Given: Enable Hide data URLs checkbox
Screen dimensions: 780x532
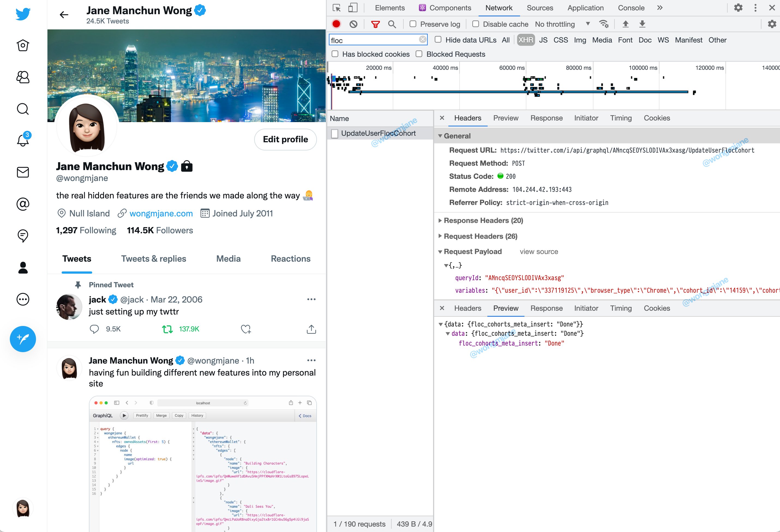Looking at the screenshot, I should [438, 40].
